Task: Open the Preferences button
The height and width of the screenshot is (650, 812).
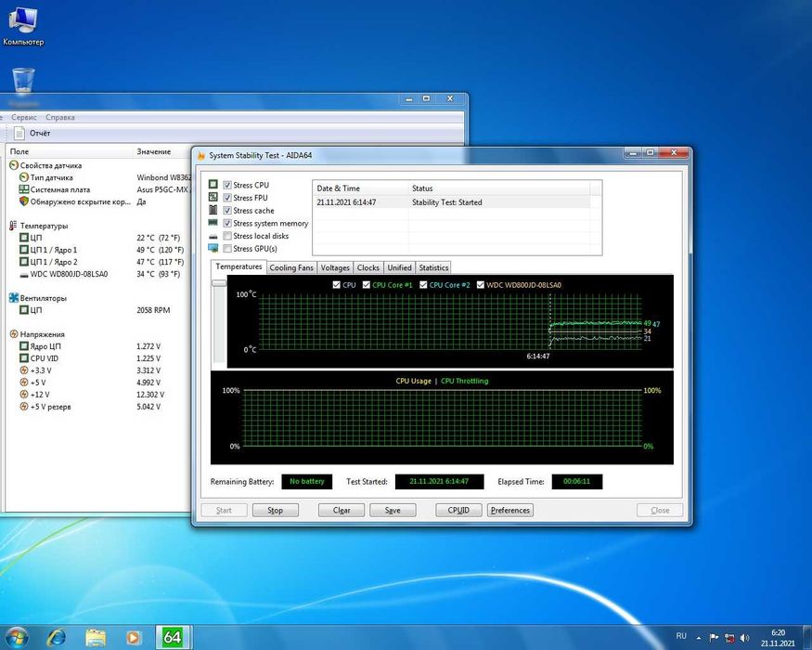Action: [x=510, y=510]
